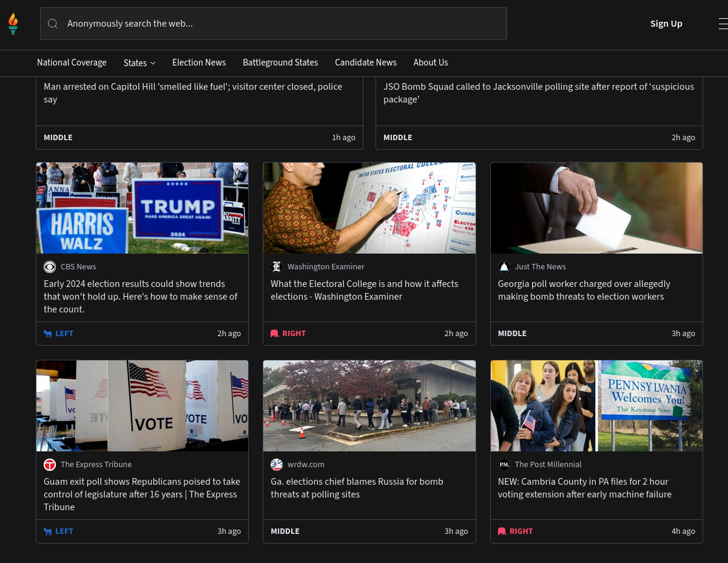Click the donkey icon on Express Tribune card
The image size is (728, 563).
48,531
